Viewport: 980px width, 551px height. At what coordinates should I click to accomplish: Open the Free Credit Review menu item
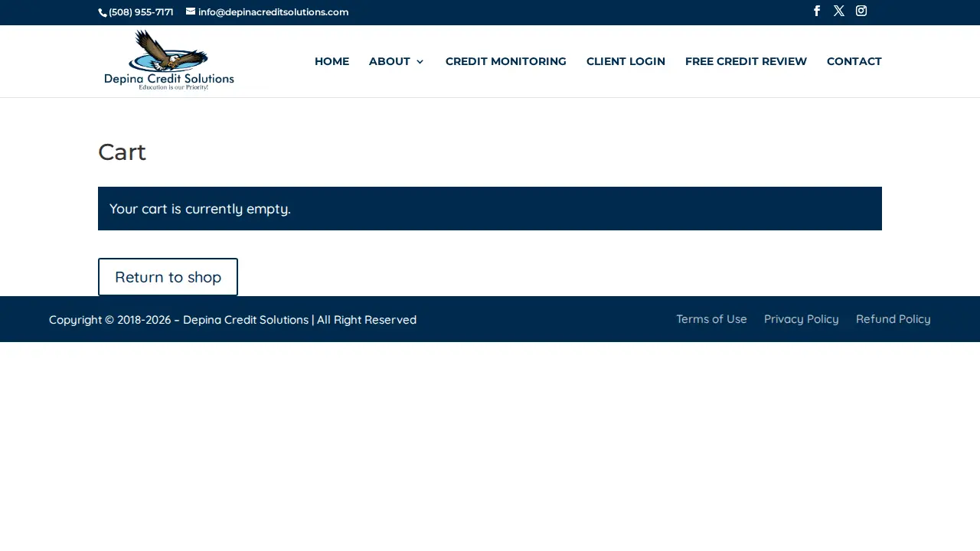click(x=746, y=61)
